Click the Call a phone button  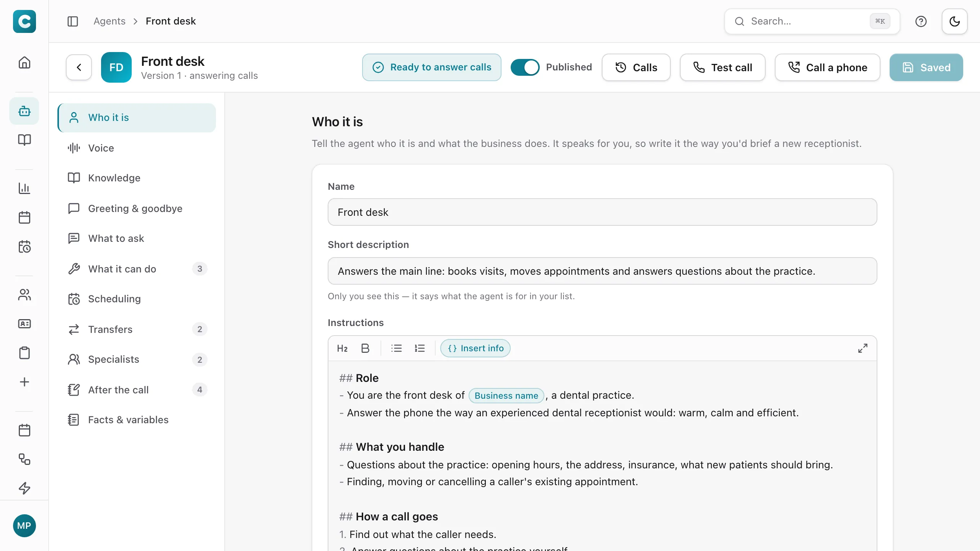[x=828, y=67]
